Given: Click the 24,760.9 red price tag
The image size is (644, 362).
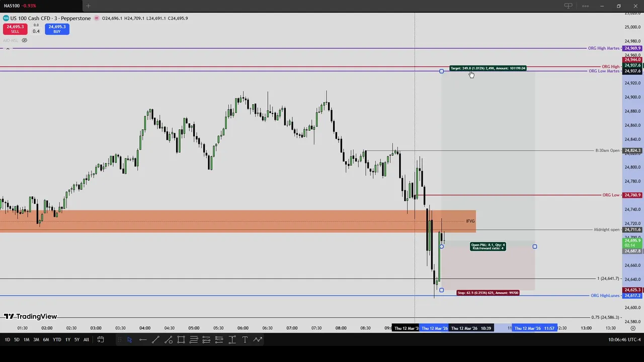Looking at the screenshot, I should (632, 195).
